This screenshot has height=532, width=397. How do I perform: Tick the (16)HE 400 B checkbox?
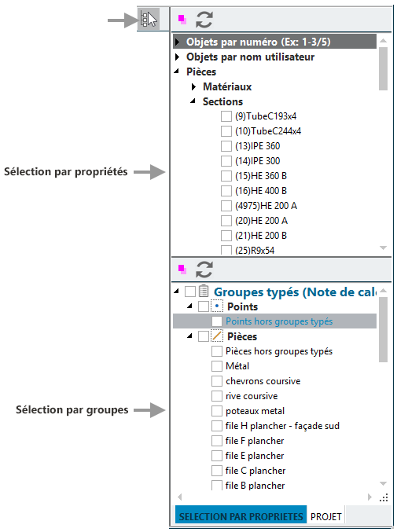pyautogui.click(x=226, y=191)
